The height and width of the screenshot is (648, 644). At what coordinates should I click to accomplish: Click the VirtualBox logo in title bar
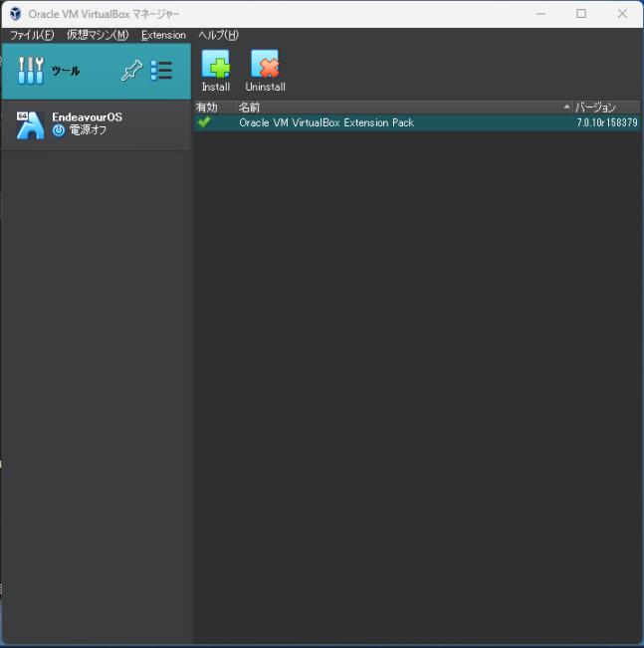click(15, 14)
